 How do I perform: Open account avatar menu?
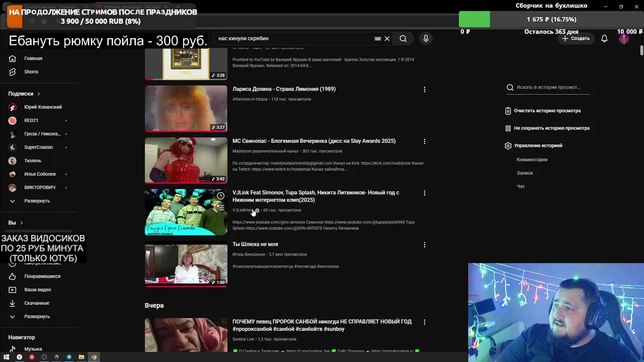[624, 39]
